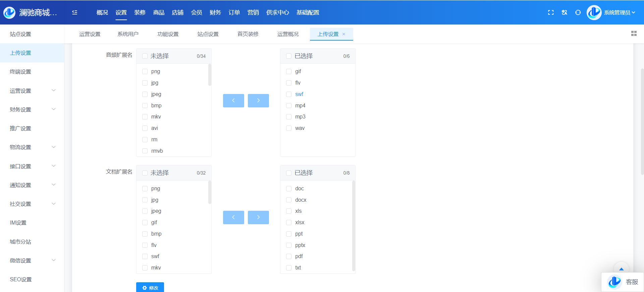Check the mp4 checkbox in audio selected list

point(289,106)
